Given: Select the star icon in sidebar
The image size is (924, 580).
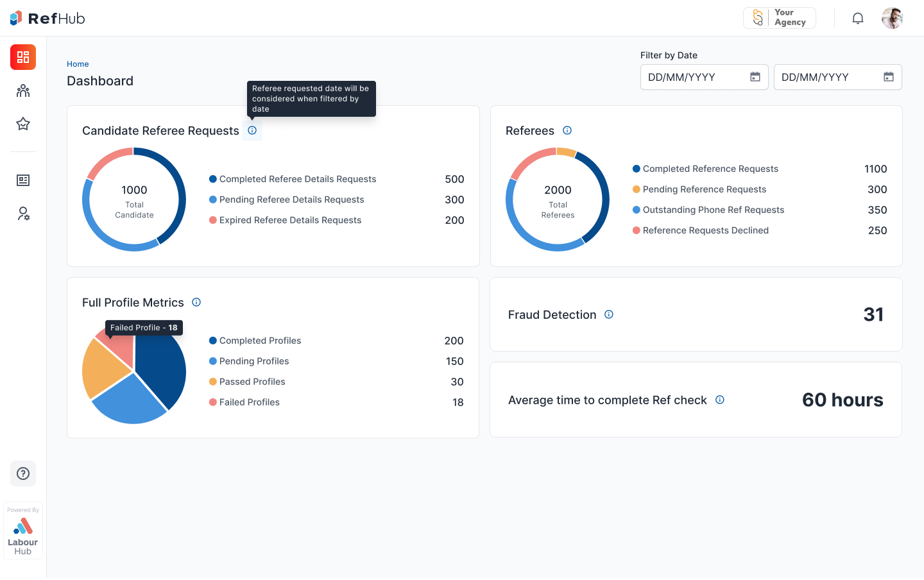Looking at the screenshot, I should [x=23, y=124].
